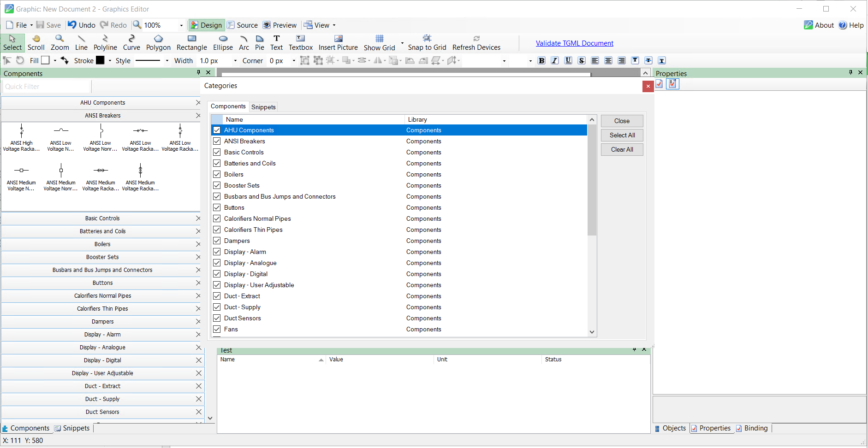Select the Polyline drawing tool
The width and height of the screenshot is (868, 448).
pos(105,42)
